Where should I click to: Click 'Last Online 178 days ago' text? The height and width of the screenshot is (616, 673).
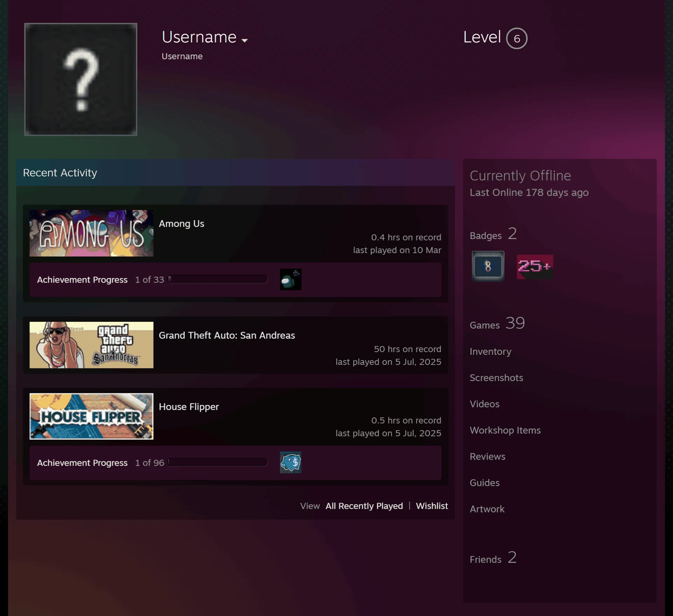(529, 192)
